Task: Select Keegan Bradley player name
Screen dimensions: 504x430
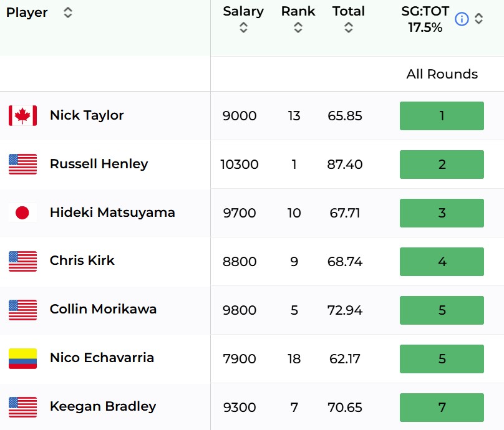Action: tap(103, 406)
